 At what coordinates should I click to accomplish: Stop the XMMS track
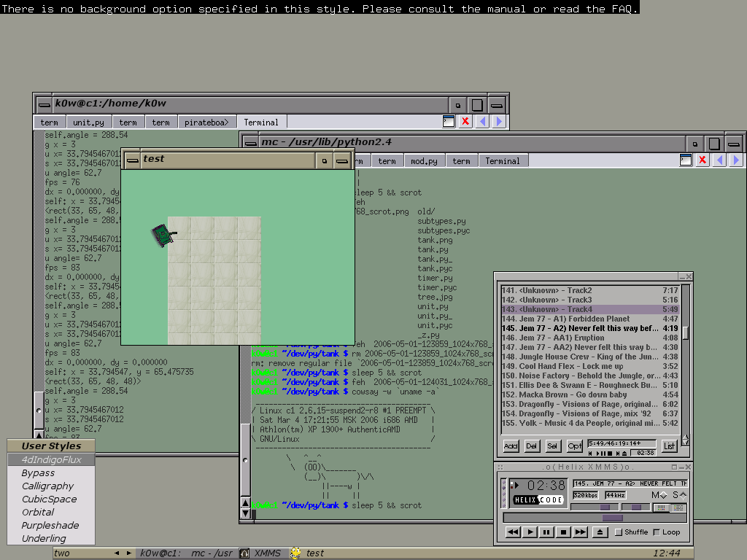(x=563, y=532)
